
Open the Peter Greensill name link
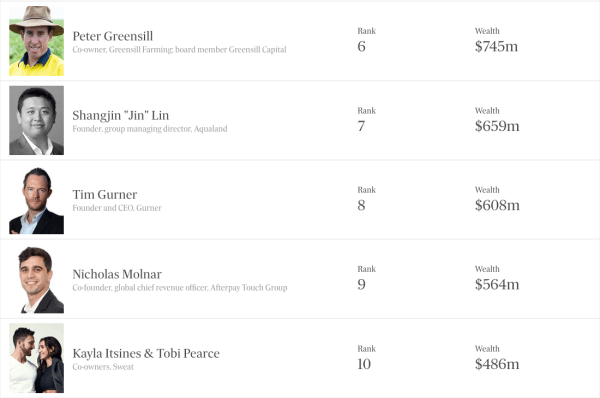(x=112, y=36)
